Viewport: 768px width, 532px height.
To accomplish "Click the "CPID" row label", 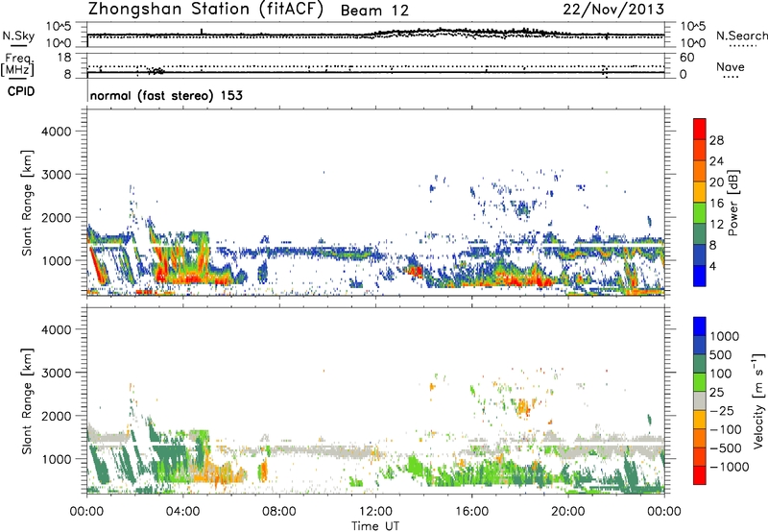I will tap(21, 91).
